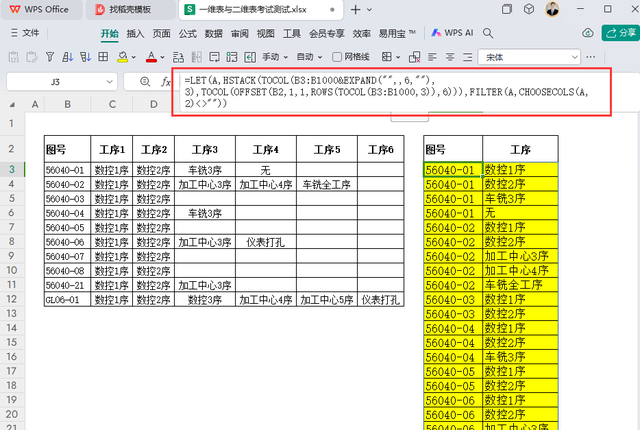Click the merge columns icon

click(x=196, y=57)
